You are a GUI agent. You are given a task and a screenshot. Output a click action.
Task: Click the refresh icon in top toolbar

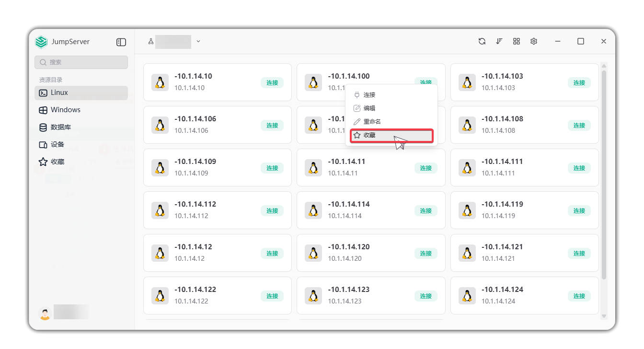click(482, 42)
